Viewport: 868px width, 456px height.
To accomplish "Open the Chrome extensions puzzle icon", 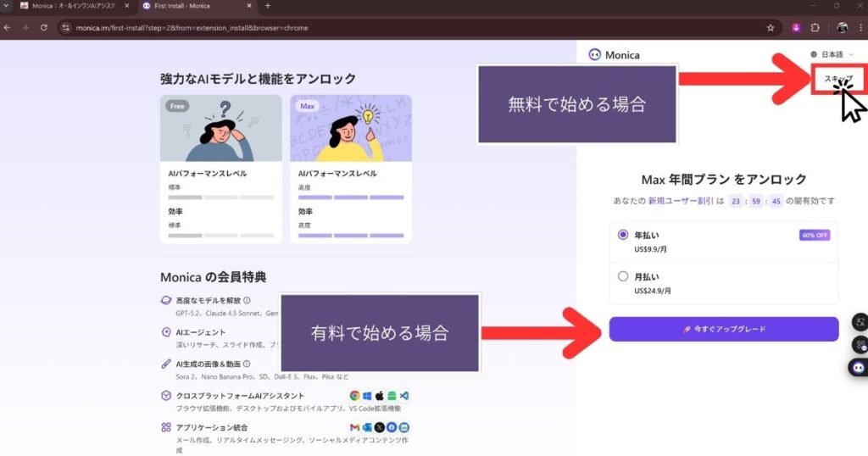I will click(x=815, y=28).
